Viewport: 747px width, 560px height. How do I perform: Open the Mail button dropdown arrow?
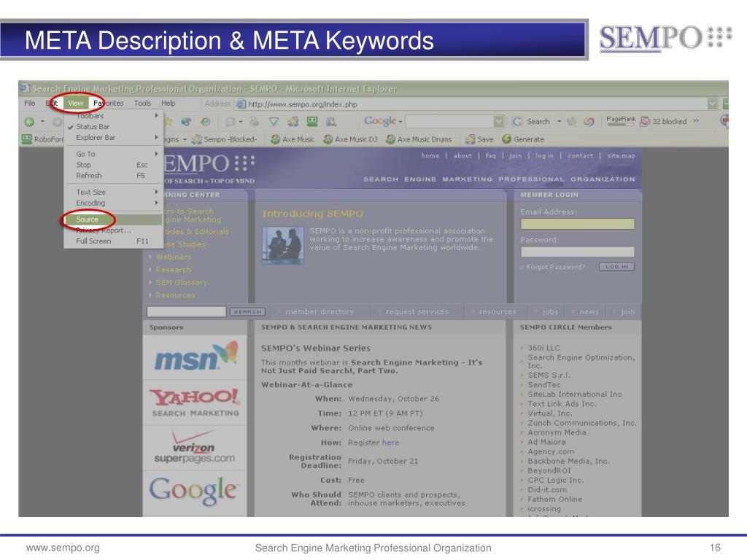[241, 122]
